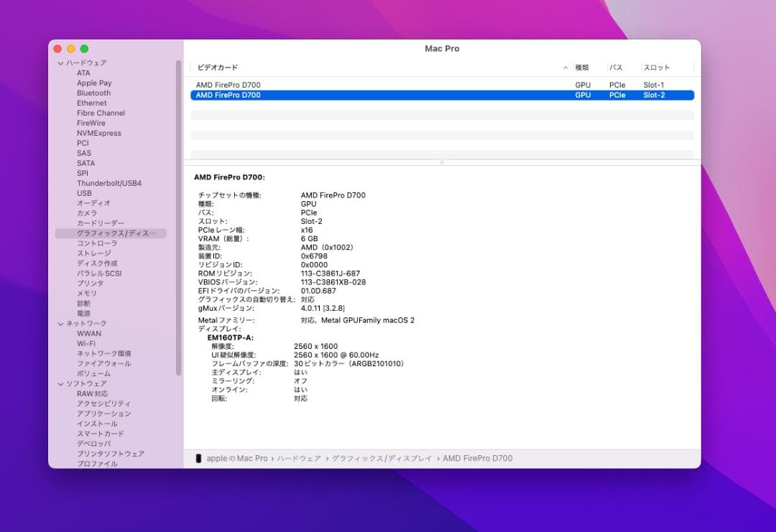
Task: Click the pane resize handle between panels
Action: pos(442,163)
